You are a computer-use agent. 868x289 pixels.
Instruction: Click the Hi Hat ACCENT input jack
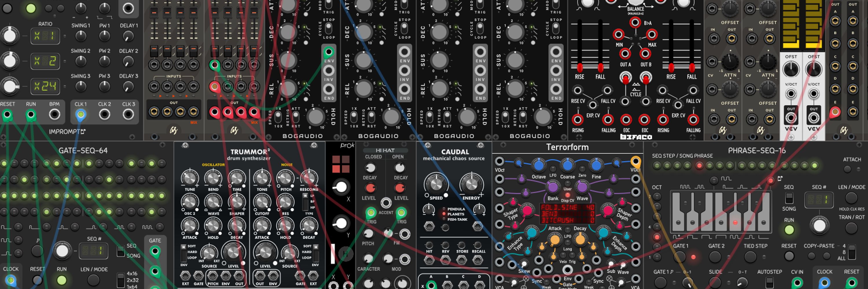(x=386, y=203)
